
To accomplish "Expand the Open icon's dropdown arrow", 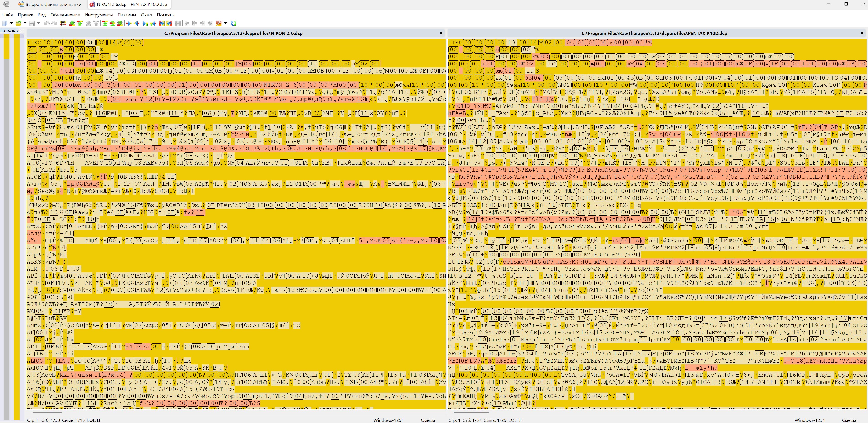I will pyautogui.click(x=25, y=23).
